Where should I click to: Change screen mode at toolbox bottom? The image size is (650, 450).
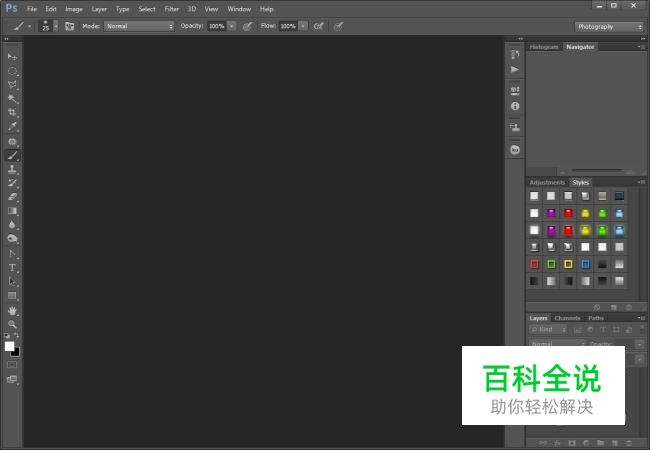[12, 379]
